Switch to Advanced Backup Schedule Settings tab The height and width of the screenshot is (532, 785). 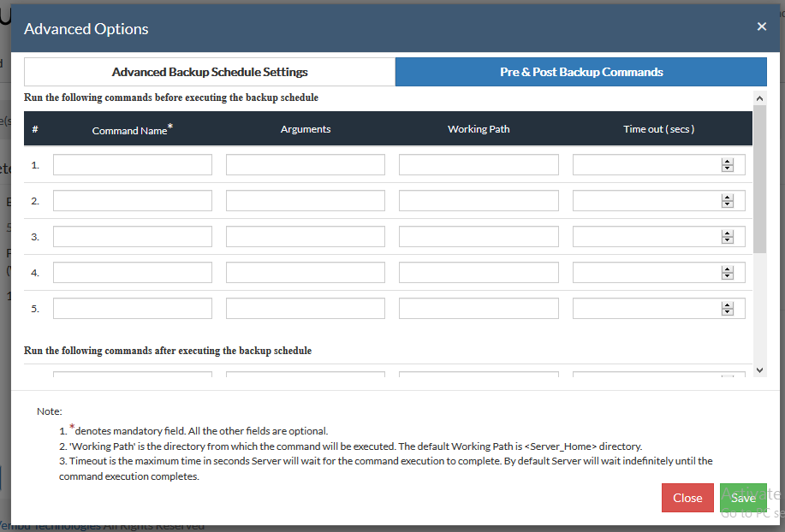210,72
